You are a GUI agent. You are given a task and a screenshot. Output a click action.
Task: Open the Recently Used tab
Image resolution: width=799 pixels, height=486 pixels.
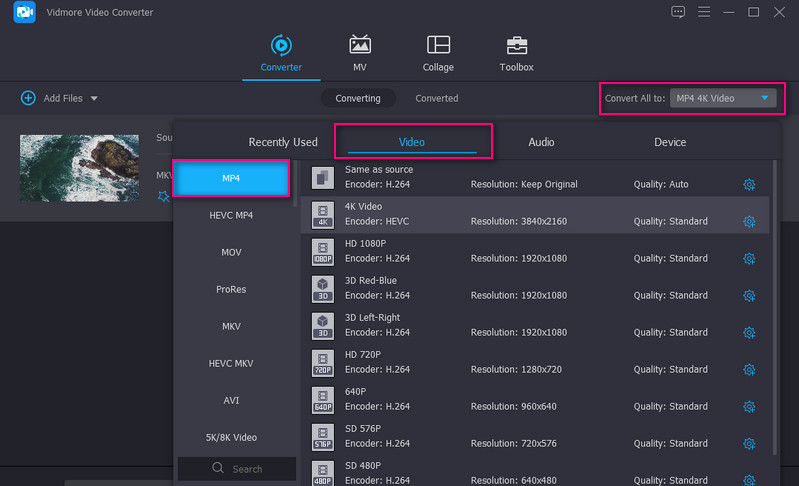pos(283,142)
